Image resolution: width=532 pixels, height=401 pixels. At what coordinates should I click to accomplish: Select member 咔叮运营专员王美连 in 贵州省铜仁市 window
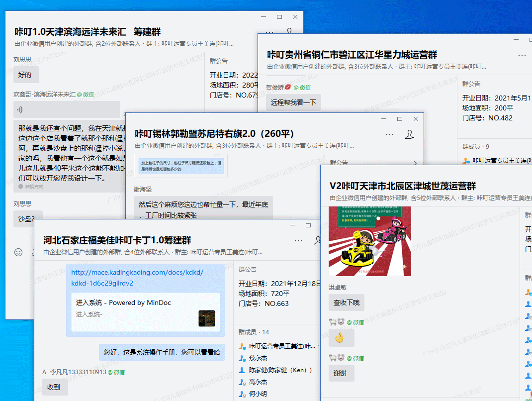(x=497, y=160)
